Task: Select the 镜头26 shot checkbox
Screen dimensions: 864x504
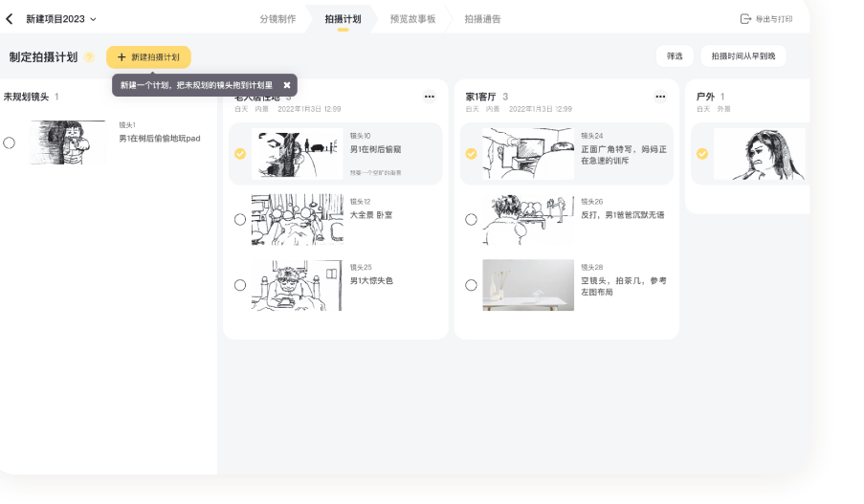Action: point(471,219)
